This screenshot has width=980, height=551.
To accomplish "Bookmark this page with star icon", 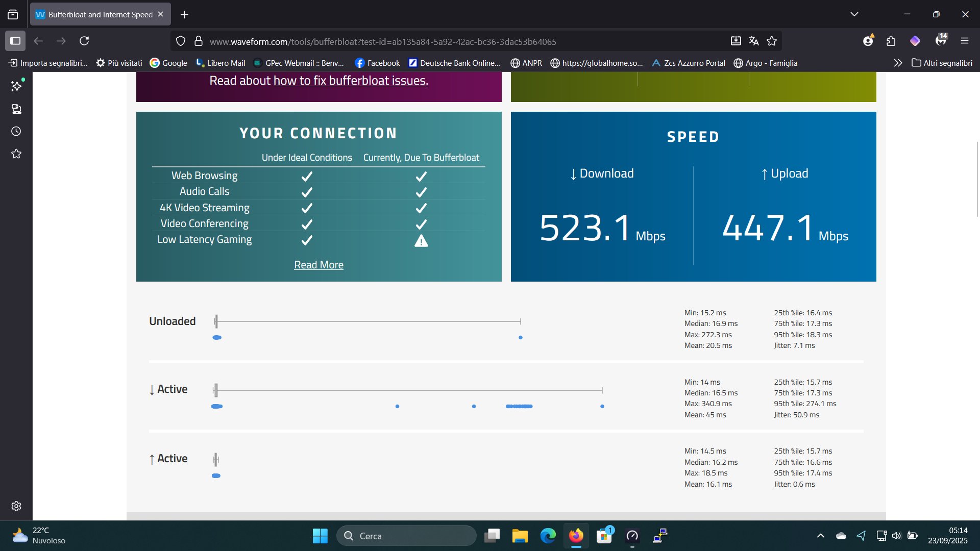I will (x=772, y=41).
